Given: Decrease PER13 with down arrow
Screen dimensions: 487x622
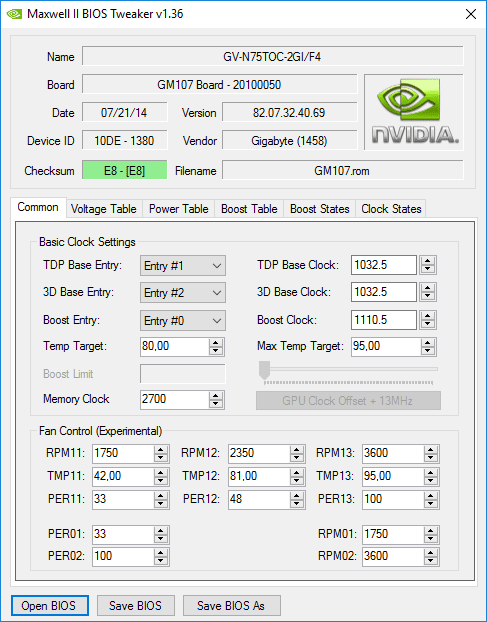Looking at the screenshot, I should (x=430, y=503).
